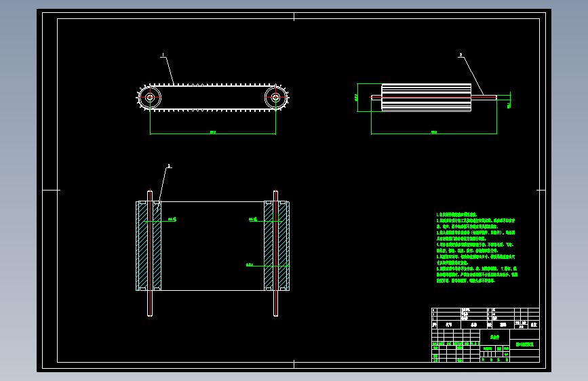Select the ribbed roller body in side view
The image size is (588, 381).
click(427, 98)
